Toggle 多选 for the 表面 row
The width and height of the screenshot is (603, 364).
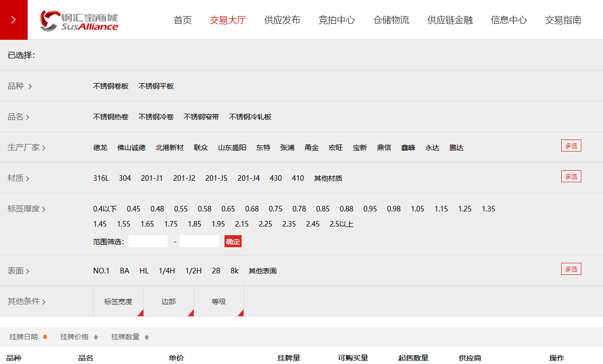click(571, 269)
